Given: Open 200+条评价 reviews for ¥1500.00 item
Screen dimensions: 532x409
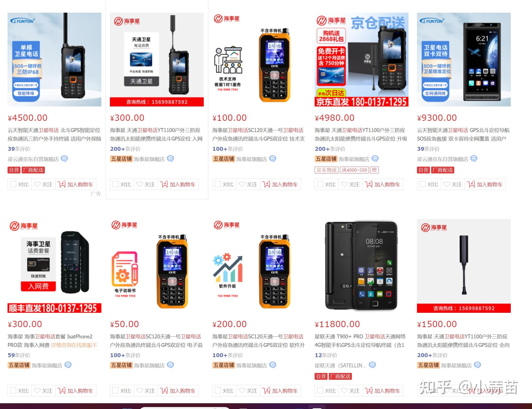Looking at the screenshot, I should [432, 355].
